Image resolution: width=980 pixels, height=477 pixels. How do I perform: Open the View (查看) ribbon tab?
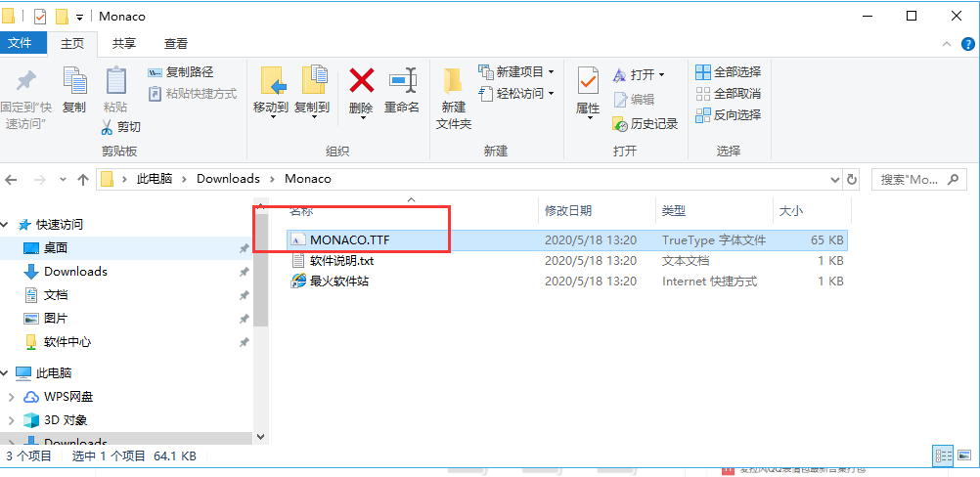(x=176, y=43)
